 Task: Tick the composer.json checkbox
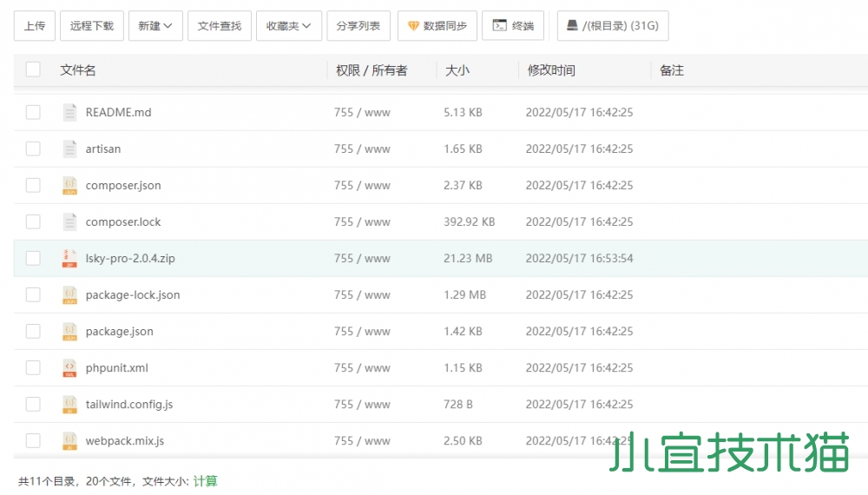(33, 186)
